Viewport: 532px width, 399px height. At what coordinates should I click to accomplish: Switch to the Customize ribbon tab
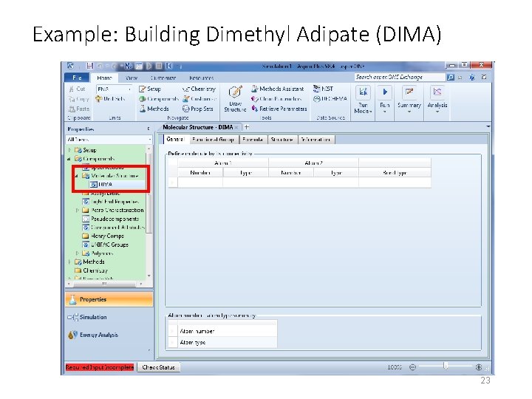[163, 78]
